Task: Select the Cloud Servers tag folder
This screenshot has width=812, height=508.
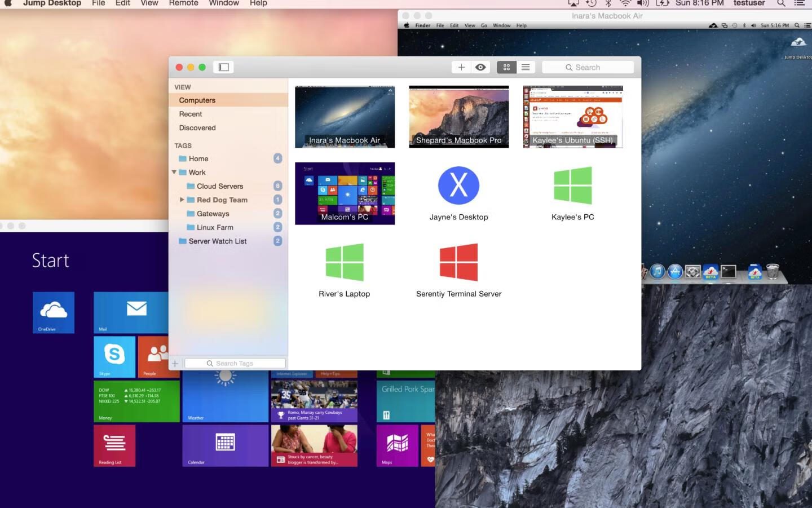Action: pyautogui.click(x=220, y=186)
